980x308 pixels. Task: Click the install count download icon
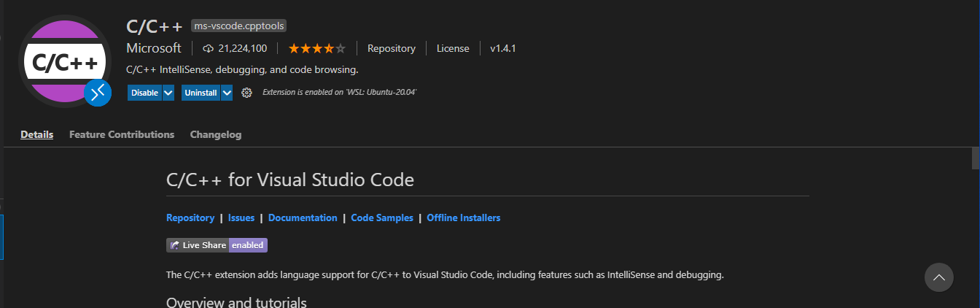click(x=208, y=49)
